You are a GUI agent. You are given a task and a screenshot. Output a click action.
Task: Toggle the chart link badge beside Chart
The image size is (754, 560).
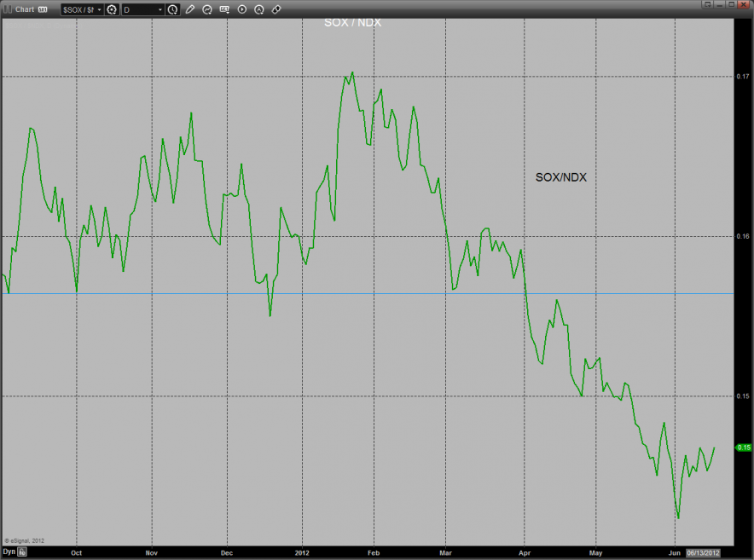(x=42, y=9)
